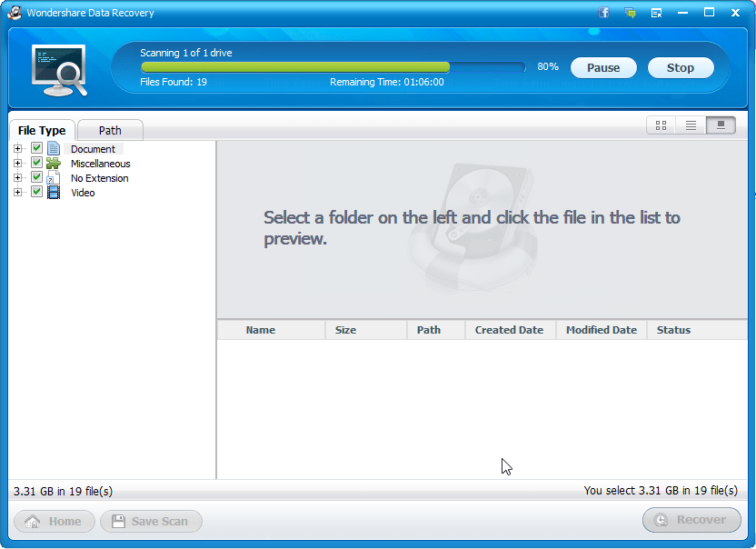The image size is (756, 549).
Task: Select the File Type tab
Action: point(42,130)
